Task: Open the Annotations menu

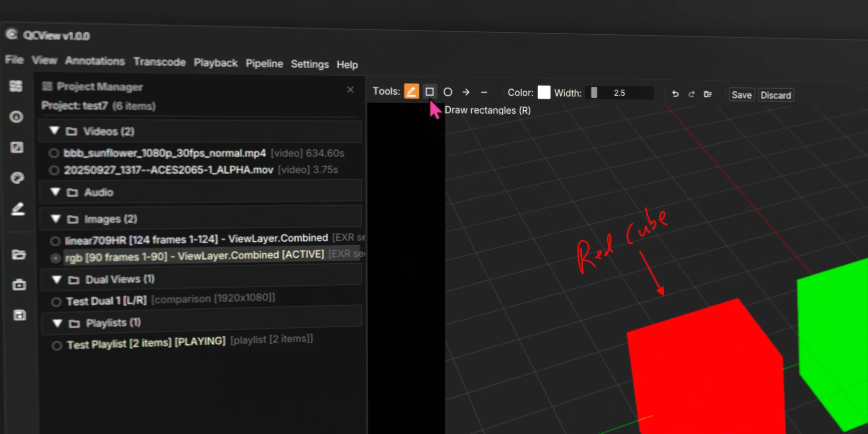Action: tap(95, 61)
